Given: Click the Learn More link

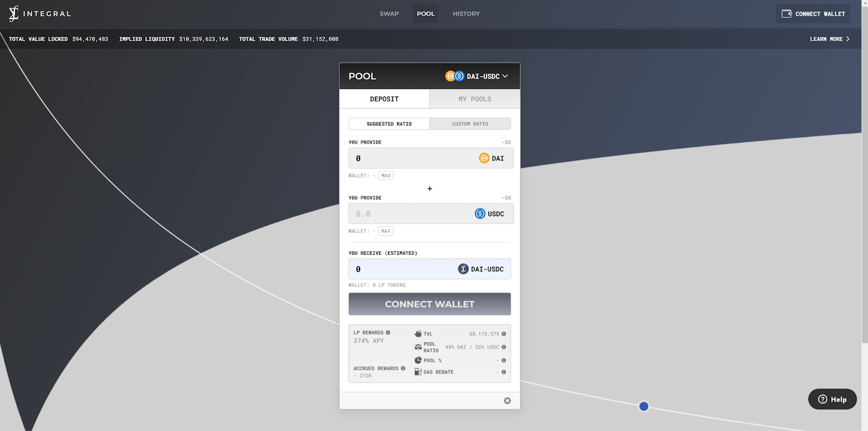Looking at the screenshot, I should click(x=829, y=39).
